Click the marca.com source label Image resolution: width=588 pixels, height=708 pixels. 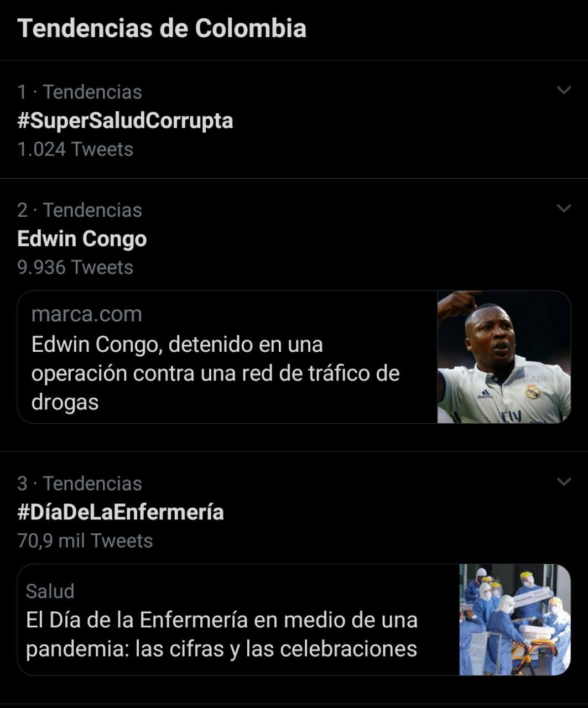tap(87, 314)
